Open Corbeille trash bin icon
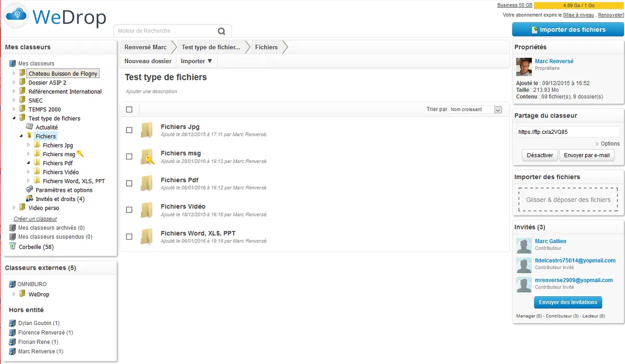 click(13, 246)
